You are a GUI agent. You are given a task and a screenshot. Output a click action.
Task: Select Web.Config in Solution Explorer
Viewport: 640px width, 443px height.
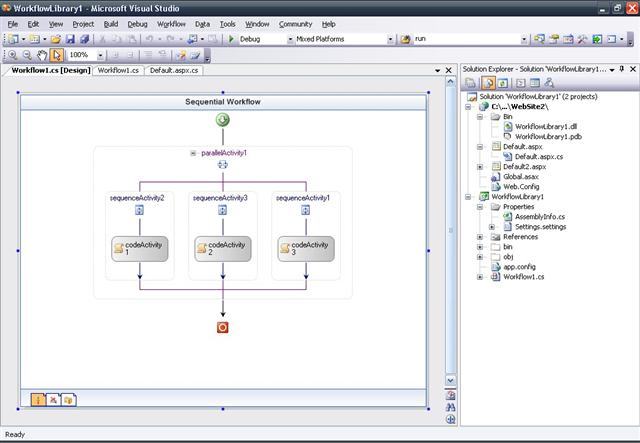521,187
